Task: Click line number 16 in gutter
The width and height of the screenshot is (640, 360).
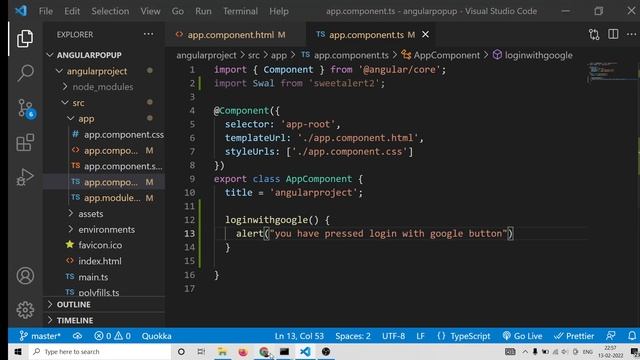Action: 189,275
